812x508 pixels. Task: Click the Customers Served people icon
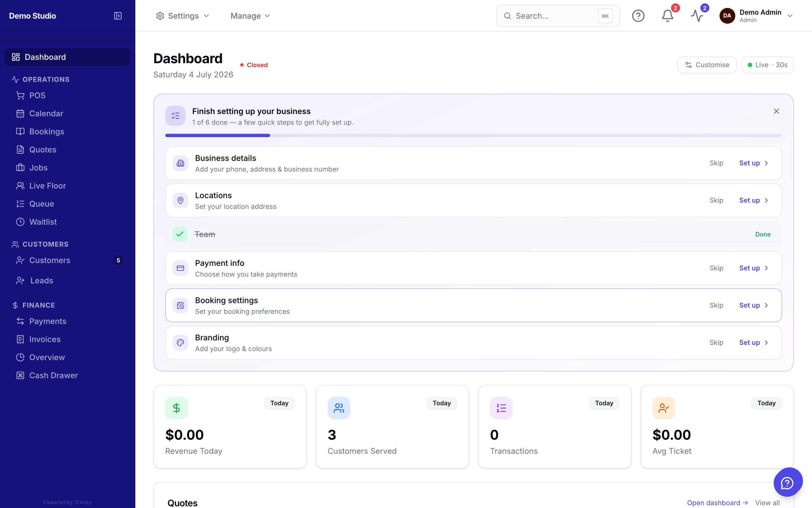(339, 408)
